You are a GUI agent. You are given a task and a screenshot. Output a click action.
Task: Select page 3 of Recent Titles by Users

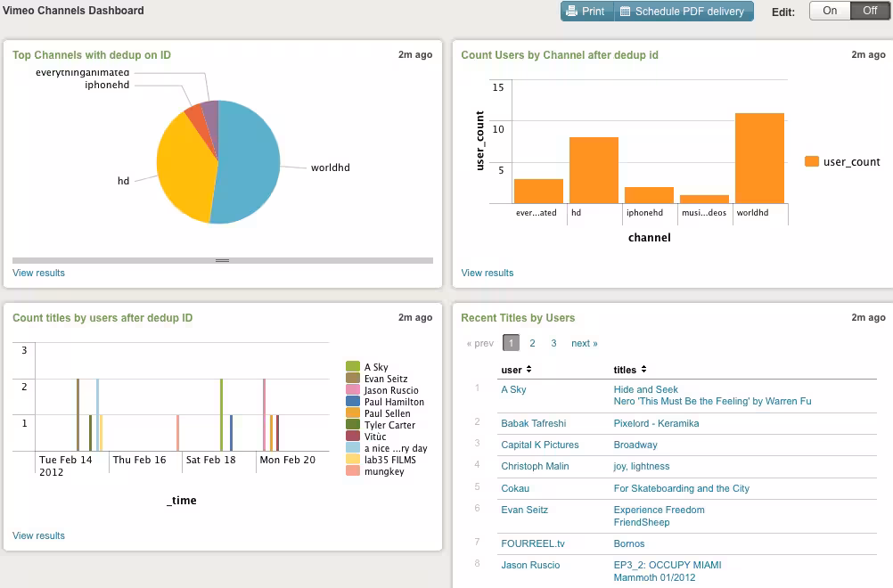(553, 343)
